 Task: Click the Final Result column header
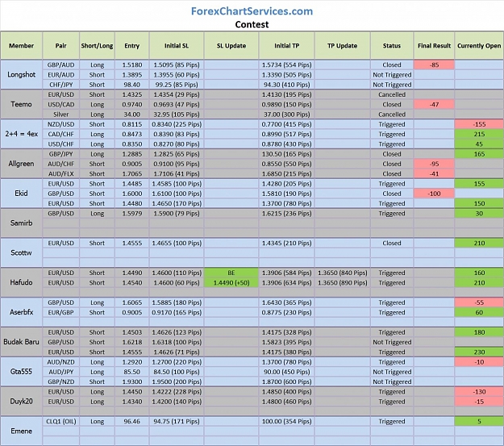(x=434, y=45)
